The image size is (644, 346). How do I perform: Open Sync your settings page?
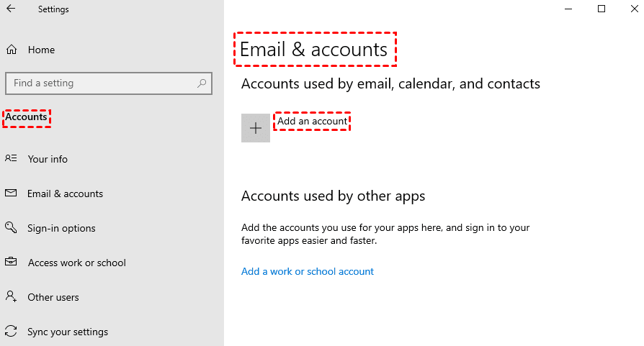click(68, 332)
